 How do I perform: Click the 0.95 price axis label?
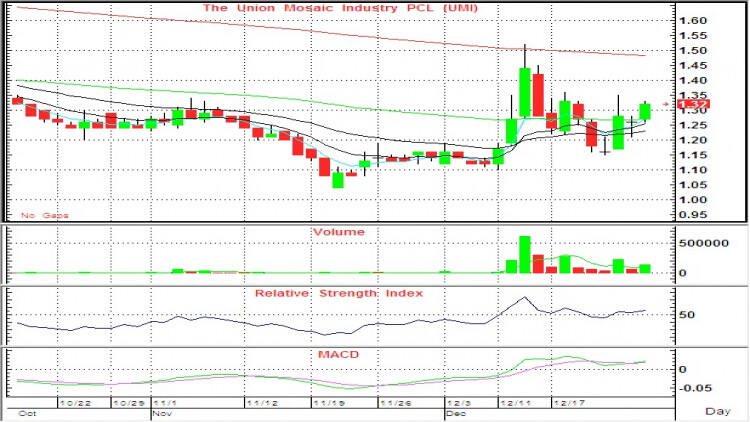point(693,215)
